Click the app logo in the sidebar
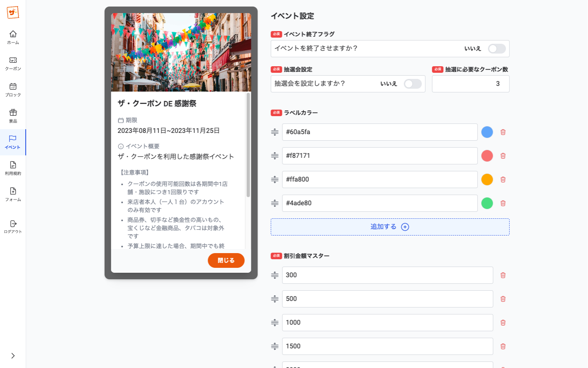This screenshot has width=588, height=368. click(13, 13)
